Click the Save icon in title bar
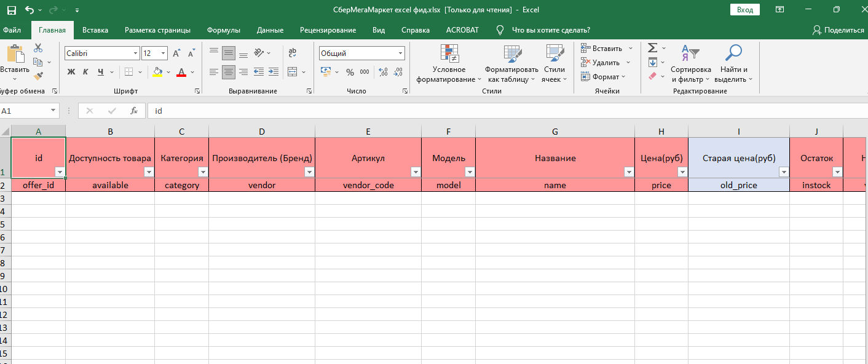 [x=12, y=10]
